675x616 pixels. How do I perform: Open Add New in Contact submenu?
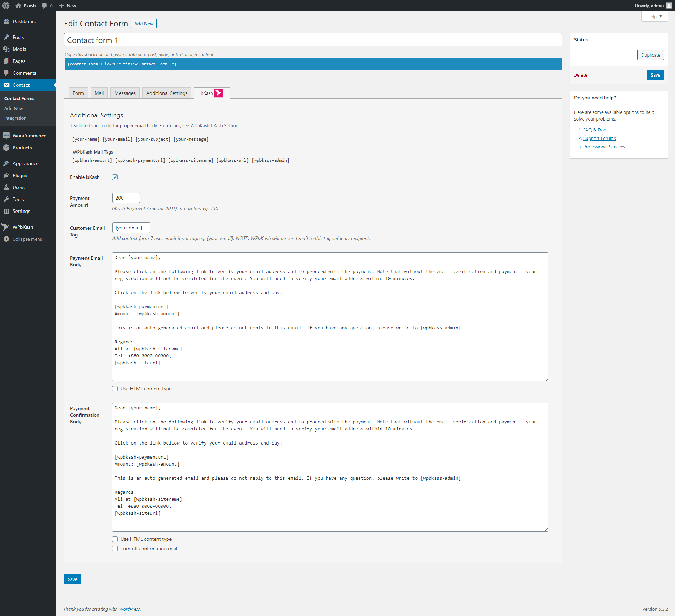(14, 108)
